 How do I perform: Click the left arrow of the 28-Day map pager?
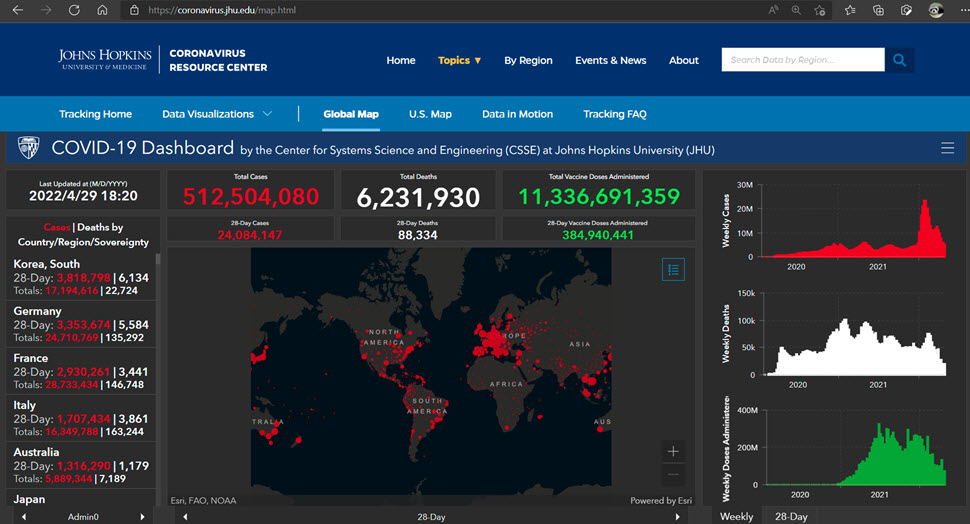[185, 517]
